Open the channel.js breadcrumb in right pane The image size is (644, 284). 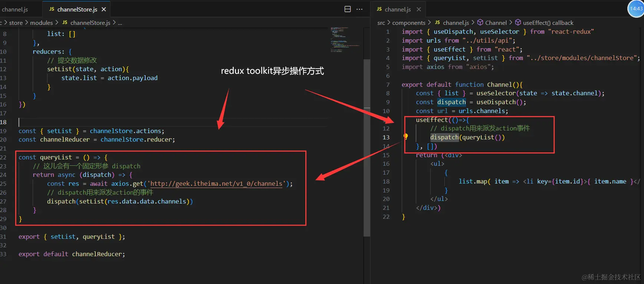[x=456, y=23]
